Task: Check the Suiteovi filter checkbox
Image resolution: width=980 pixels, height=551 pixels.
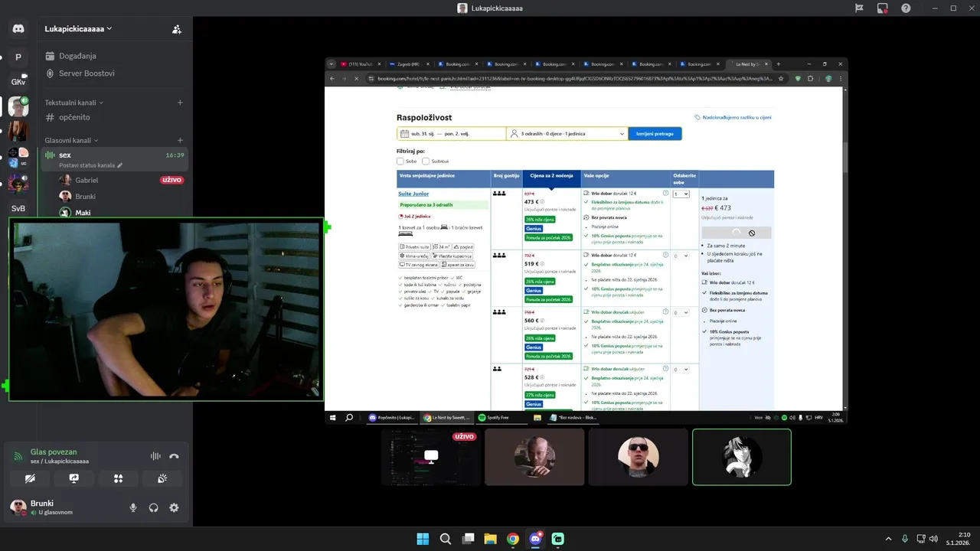Action: pyautogui.click(x=426, y=161)
